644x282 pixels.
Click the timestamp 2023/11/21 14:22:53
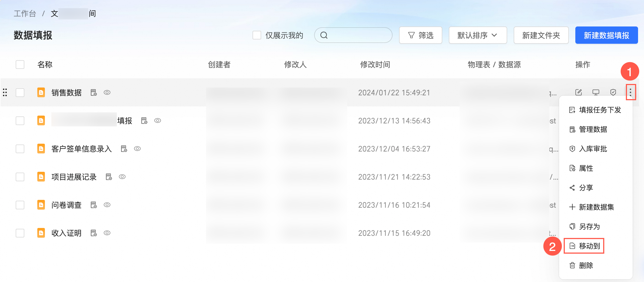click(x=394, y=177)
